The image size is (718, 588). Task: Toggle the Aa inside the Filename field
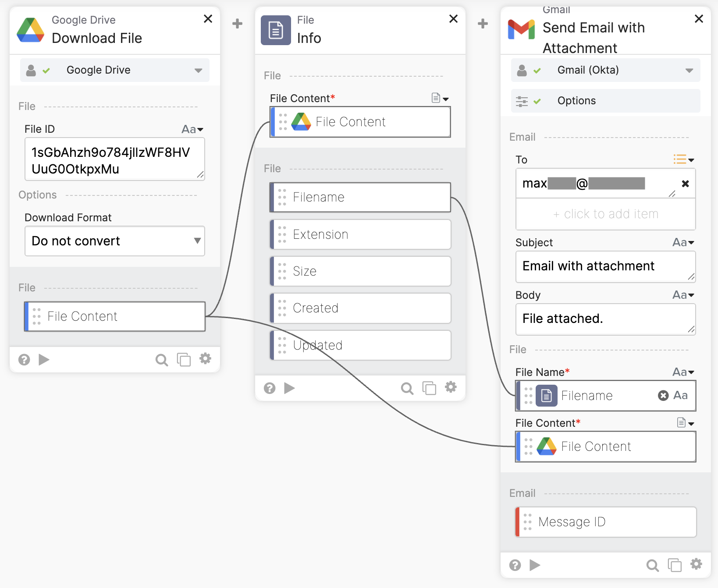680,395
